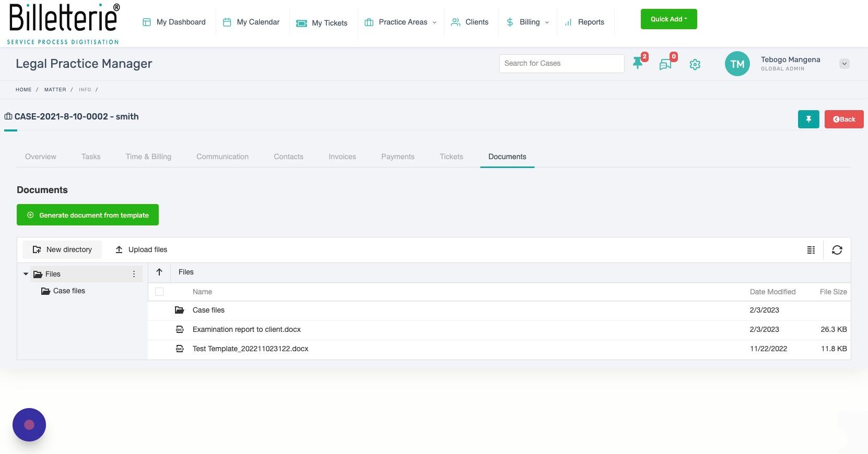Click the Case files folder icon in list
Image resolution: width=868 pixels, height=454 pixels.
point(180,310)
